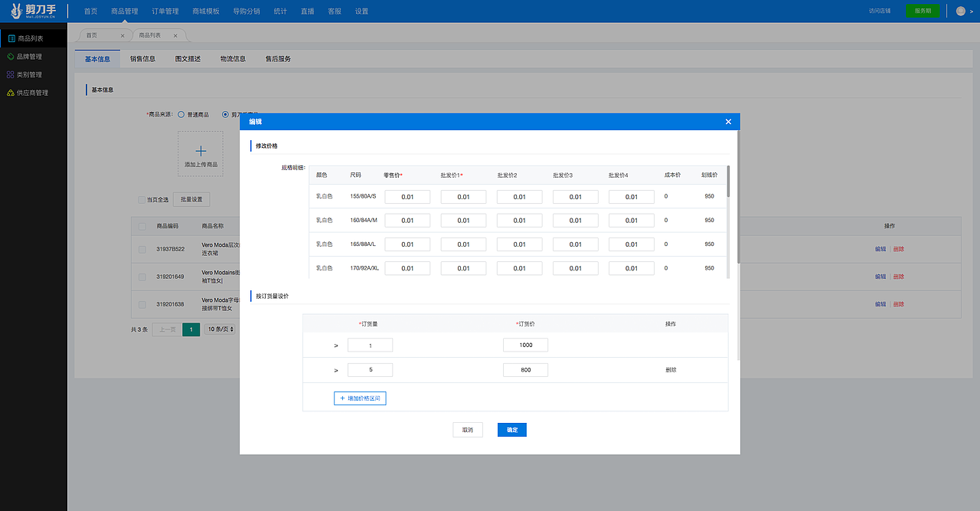The height and width of the screenshot is (511, 980).
Task: Click the spec table's vertical scrollbar
Action: click(x=728, y=182)
